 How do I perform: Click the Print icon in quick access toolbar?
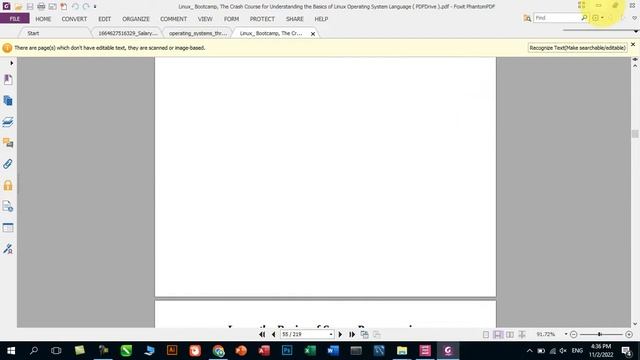coord(41,7)
